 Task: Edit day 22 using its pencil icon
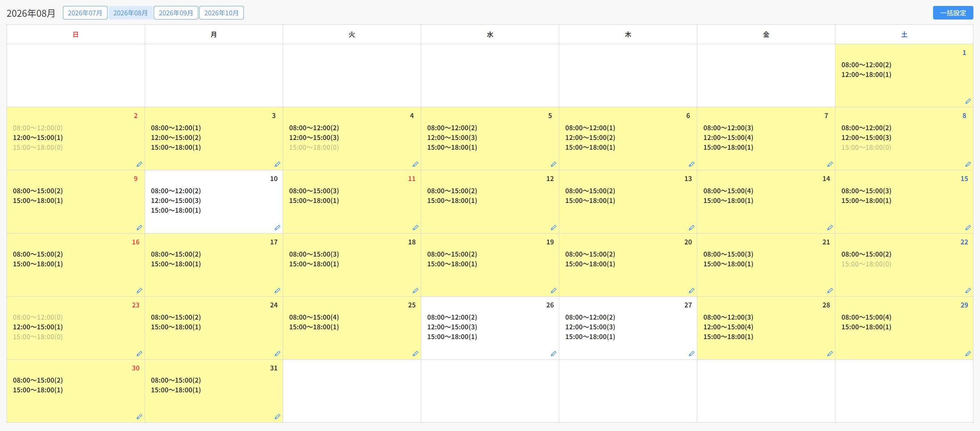tap(968, 291)
